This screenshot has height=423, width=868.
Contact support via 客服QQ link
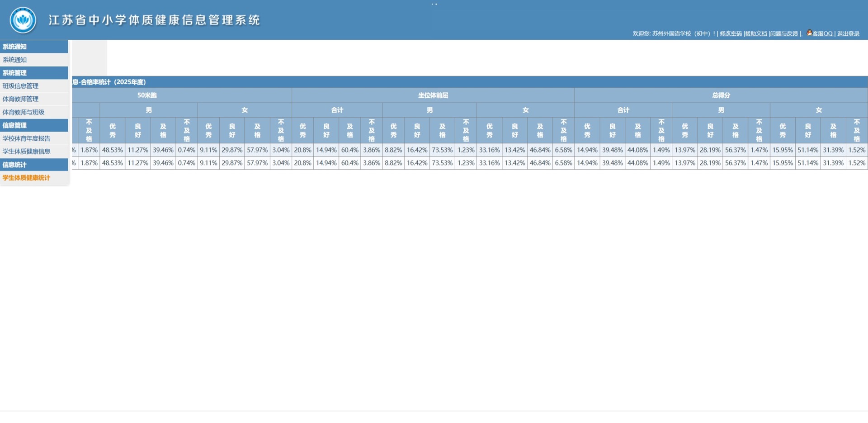coord(822,33)
